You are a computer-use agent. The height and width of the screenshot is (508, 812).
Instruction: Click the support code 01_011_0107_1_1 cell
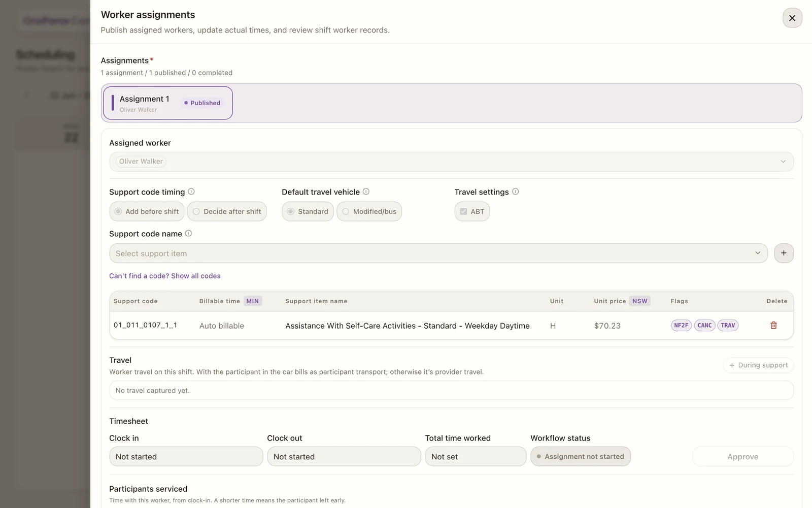(145, 325)
